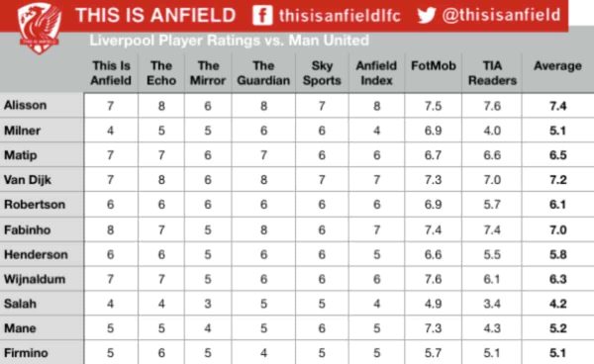
Task: Click THIS IS ANFIELD banner title
Action: tap(155, 16)
